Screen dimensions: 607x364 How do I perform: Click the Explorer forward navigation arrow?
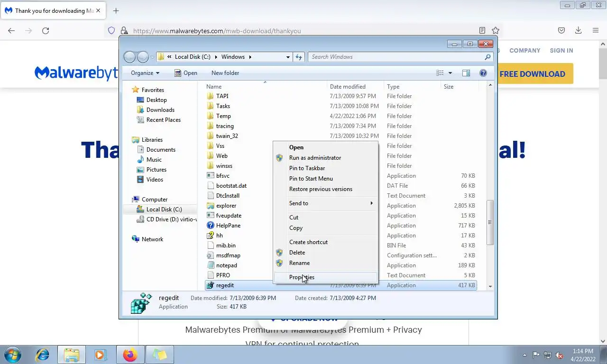[x=143, y=57]
